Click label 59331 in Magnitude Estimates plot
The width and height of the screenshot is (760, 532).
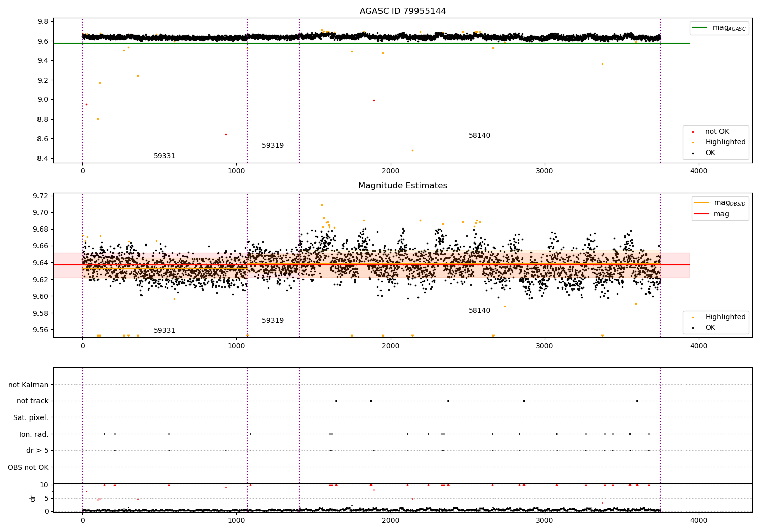[x=164, y=331]
